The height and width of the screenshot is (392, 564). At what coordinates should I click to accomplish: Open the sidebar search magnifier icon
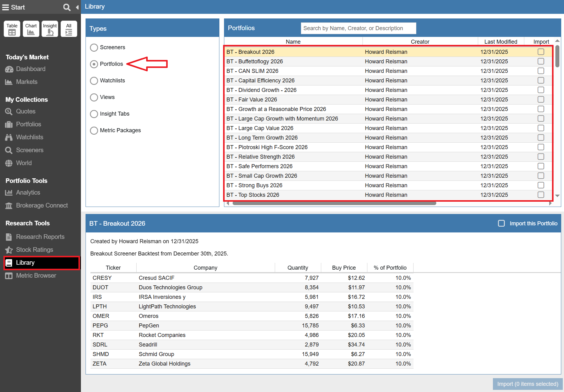(66, 7)
